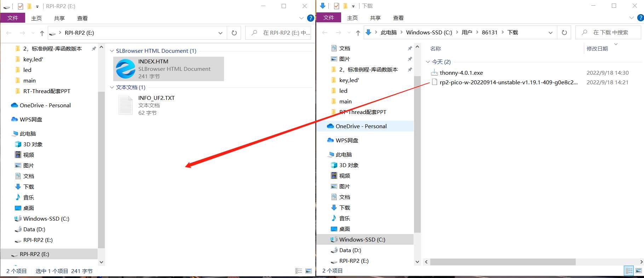Click help icon in RPI-RP2 window
This screenshot has width=644, height=278.
click(x=311, y=18)
